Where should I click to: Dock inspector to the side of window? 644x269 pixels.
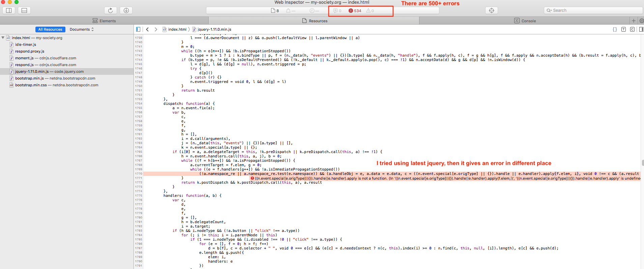click(x=9, y=10)
